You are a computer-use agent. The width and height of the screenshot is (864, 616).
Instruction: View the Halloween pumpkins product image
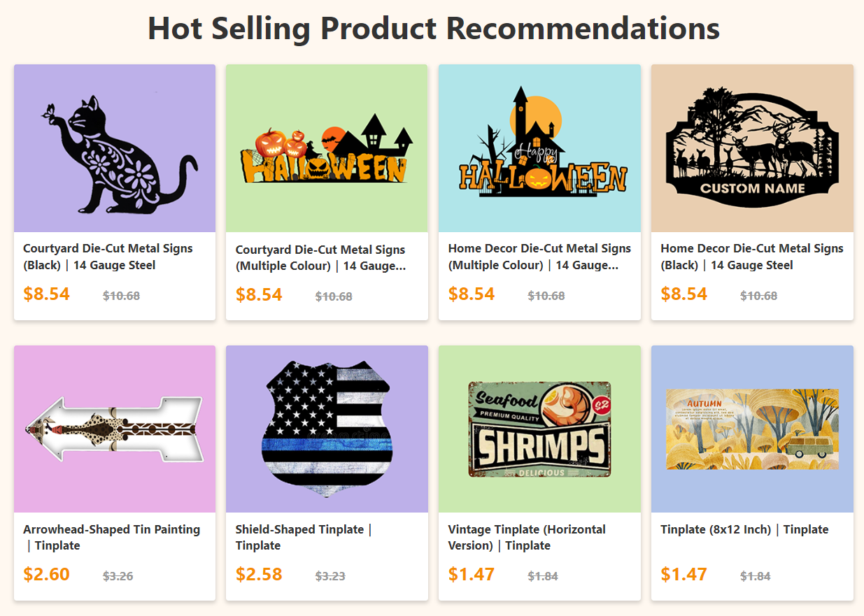click(x=327, y=148)
